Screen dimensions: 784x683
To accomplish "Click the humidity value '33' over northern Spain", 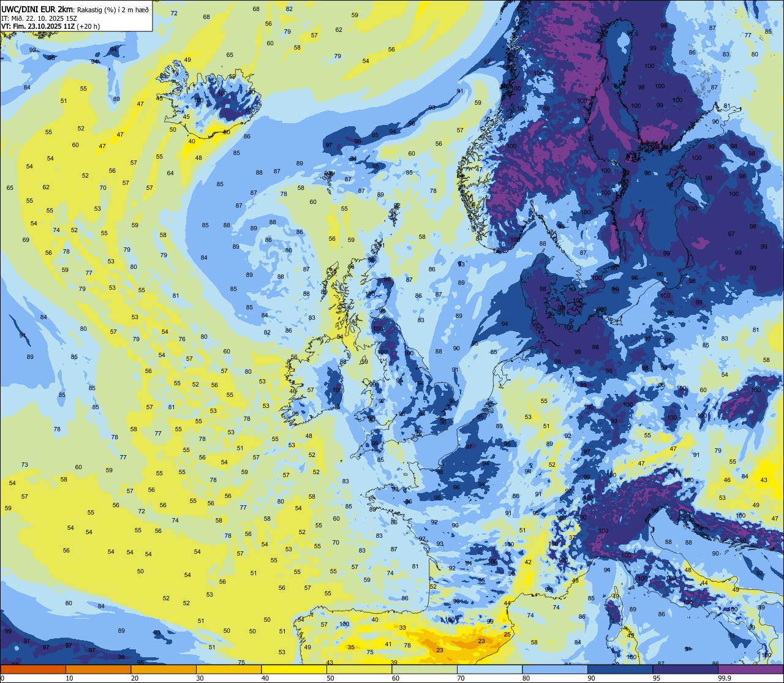I will [x=402, y=628].
